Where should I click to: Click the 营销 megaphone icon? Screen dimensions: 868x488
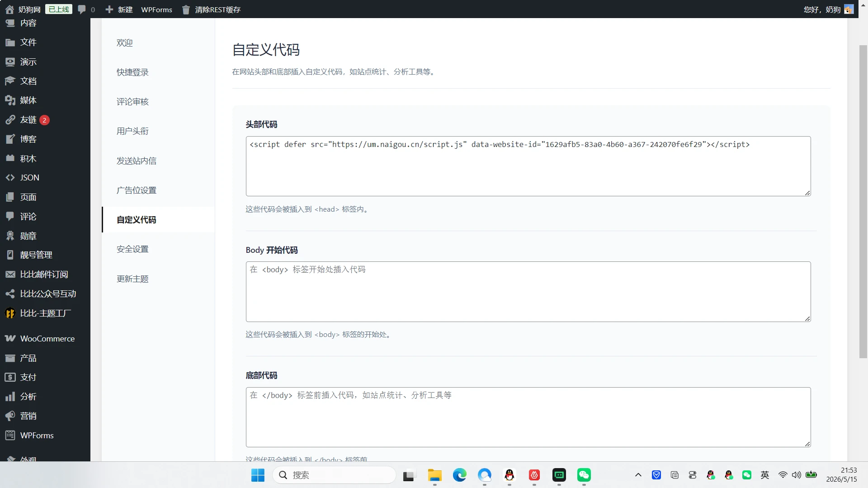coord(10,416)
